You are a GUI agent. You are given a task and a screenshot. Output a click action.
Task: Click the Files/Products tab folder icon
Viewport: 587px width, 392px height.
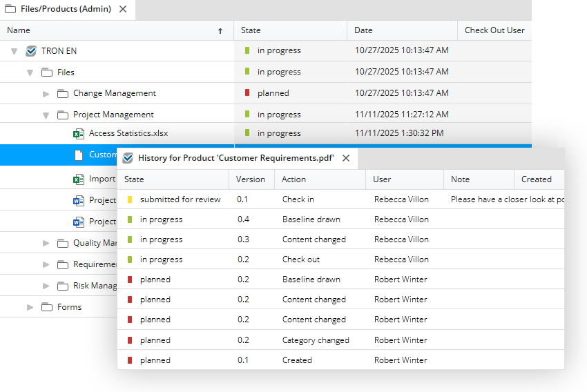[10, 9]
